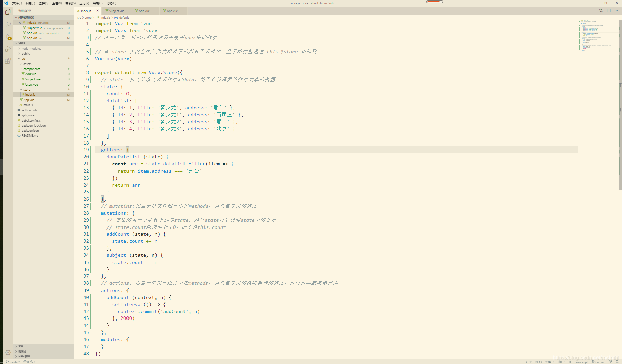This screenshot has height=364, width=622.
Task: Open the errors and warnings status indicator
Action: pyautogui.click(x=29, y=362)
